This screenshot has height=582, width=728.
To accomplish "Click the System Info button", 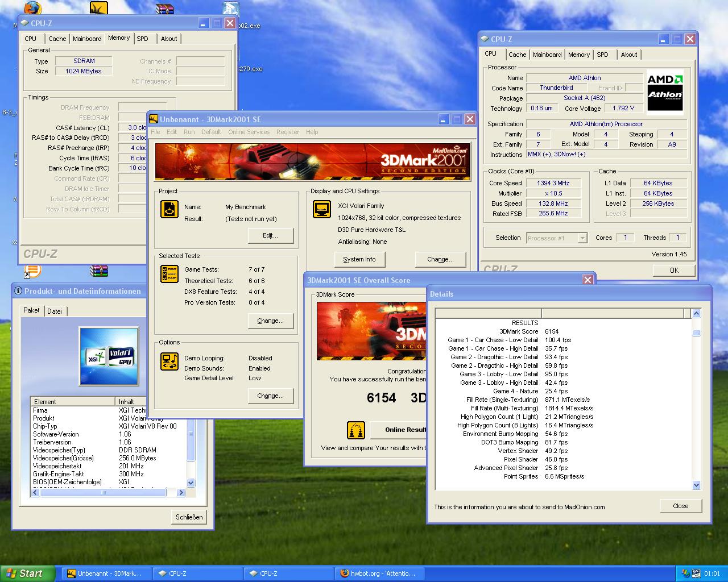I will (x=359, y=259).
